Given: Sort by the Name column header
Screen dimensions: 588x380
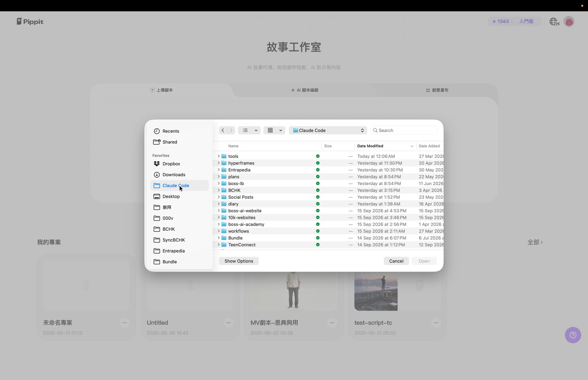Looking at the screenshot, I should coord(233,146).
